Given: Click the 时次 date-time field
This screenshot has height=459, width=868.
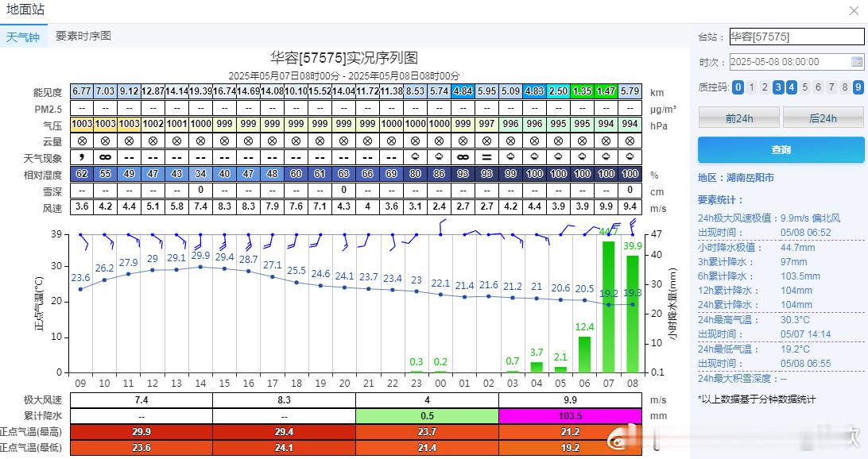Looking at the screenshot, I should tap(796, 61).
